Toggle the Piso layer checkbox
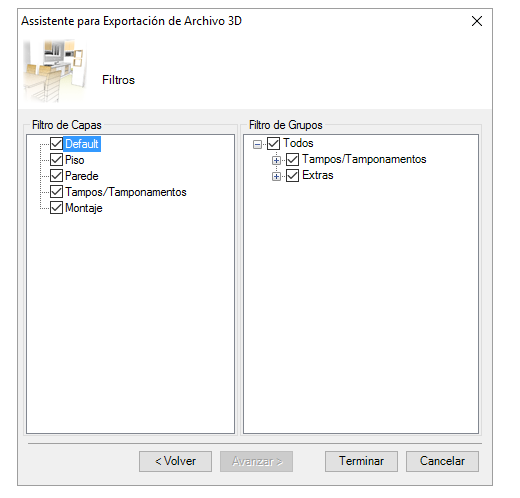Image resolution: width=520 pixels, height=498 pixels. (56, 160)
